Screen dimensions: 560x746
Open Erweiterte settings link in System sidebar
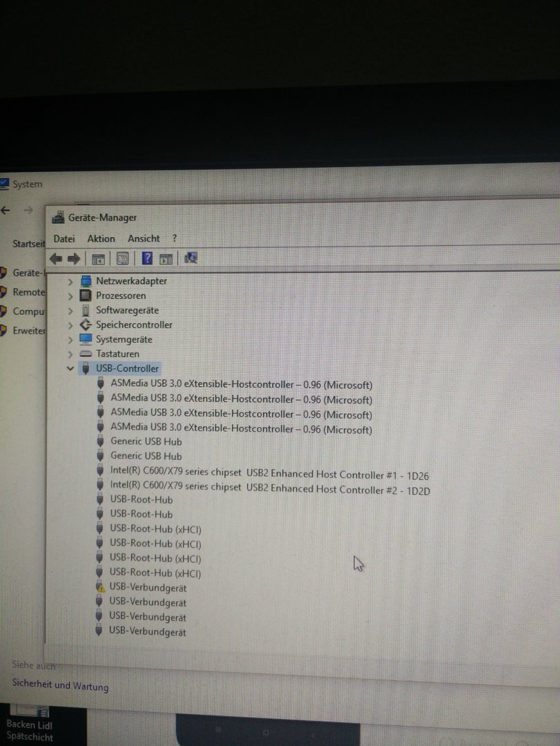pyautogui.click(x=28, y=331)
